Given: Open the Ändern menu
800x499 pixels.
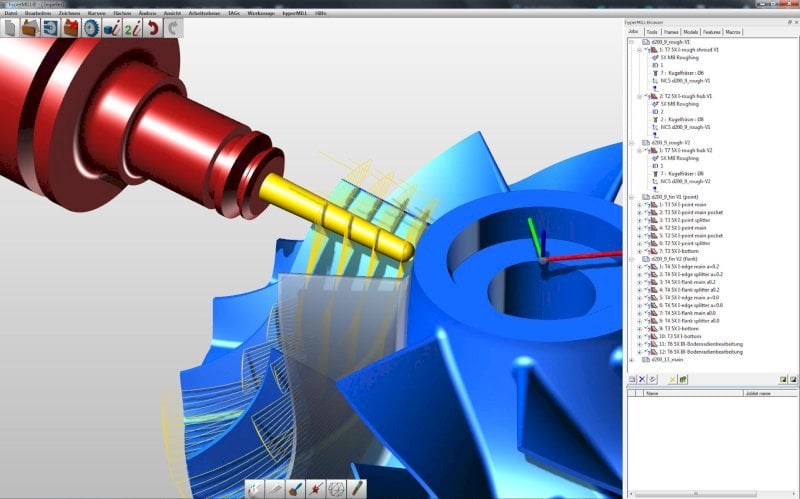Looking at the screenshot, I should tap(147, 13).
